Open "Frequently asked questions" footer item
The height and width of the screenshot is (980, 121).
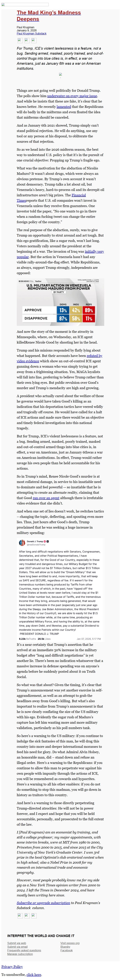(24, 950)
